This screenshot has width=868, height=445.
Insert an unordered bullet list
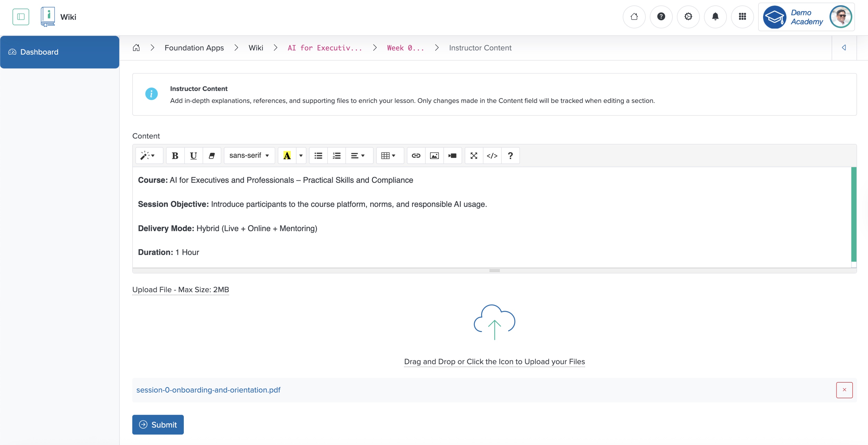coord(318,155)
